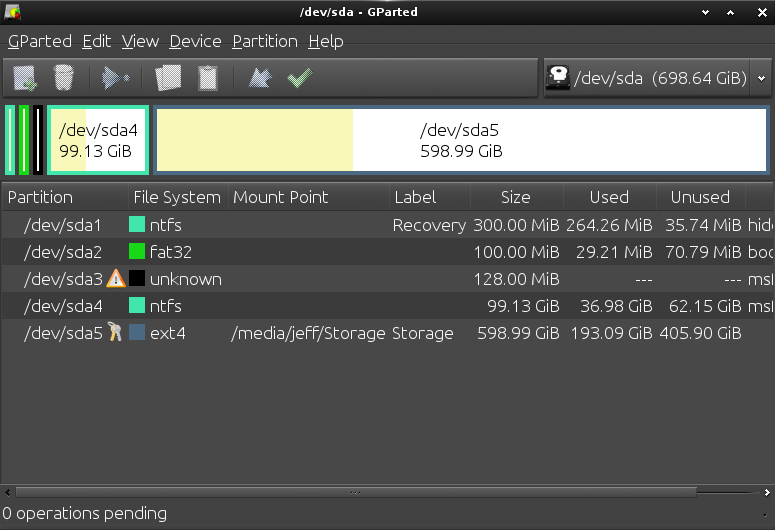Viewport: 775px width, 530px height.
Task: Click the green fat32 color swatch for /dev/sda2
Action: pyautogui.click(x=137, y=252)
